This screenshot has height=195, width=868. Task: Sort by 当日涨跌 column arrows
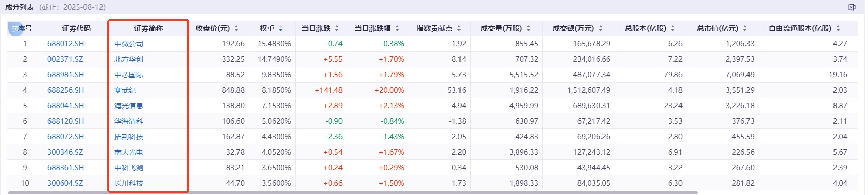coord(337,28)
